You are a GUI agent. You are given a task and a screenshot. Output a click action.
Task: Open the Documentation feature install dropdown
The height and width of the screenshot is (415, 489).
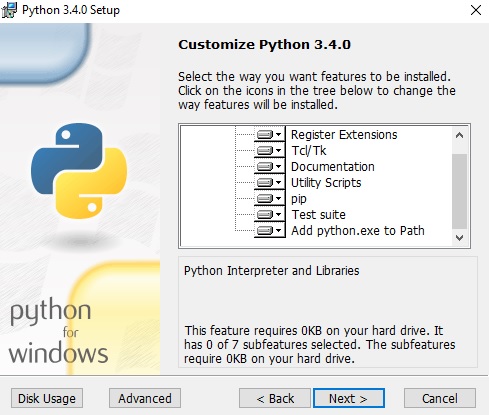coord(270,167)
